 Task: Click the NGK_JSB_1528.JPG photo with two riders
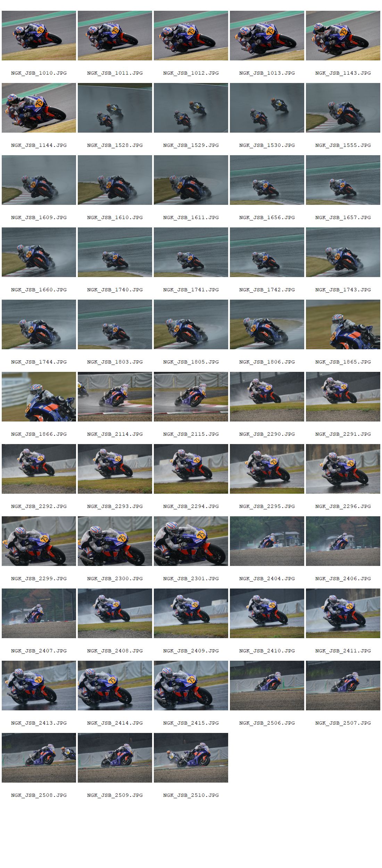[115, 108]
